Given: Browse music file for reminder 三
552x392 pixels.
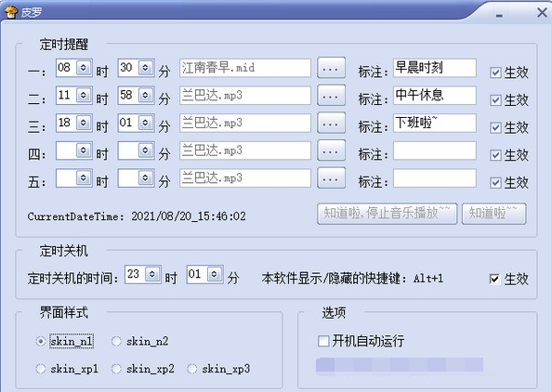Looking at the screenshot, I should tap(331, 123).
